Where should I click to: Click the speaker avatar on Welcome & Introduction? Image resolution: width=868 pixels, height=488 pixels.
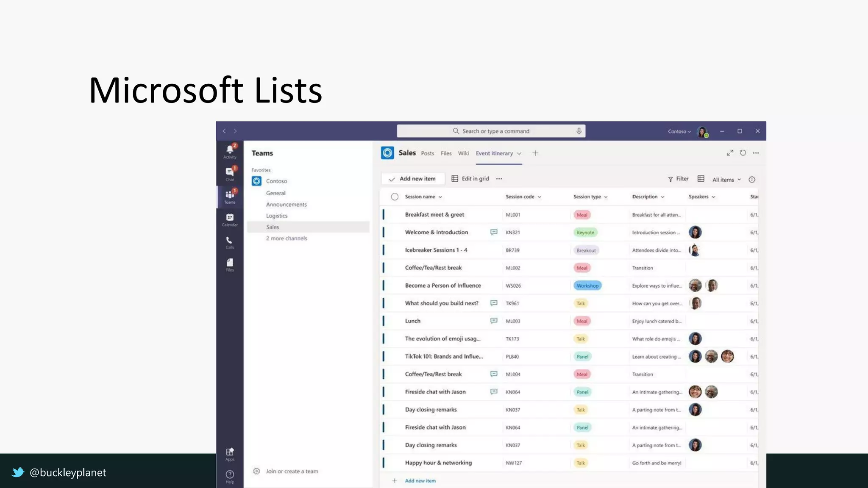point(695,232)
